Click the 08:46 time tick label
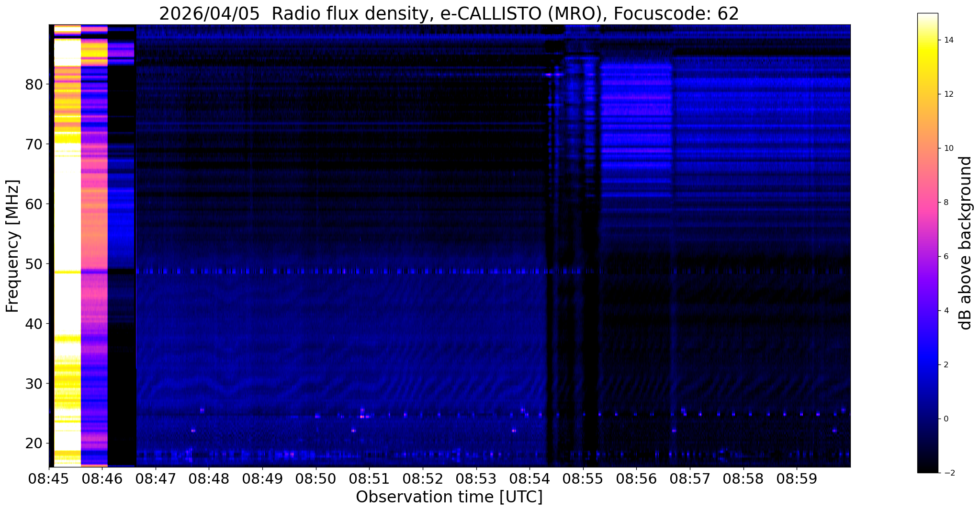Image resolution: width=980 pixels, height=511 pixels. coord(102,479)
